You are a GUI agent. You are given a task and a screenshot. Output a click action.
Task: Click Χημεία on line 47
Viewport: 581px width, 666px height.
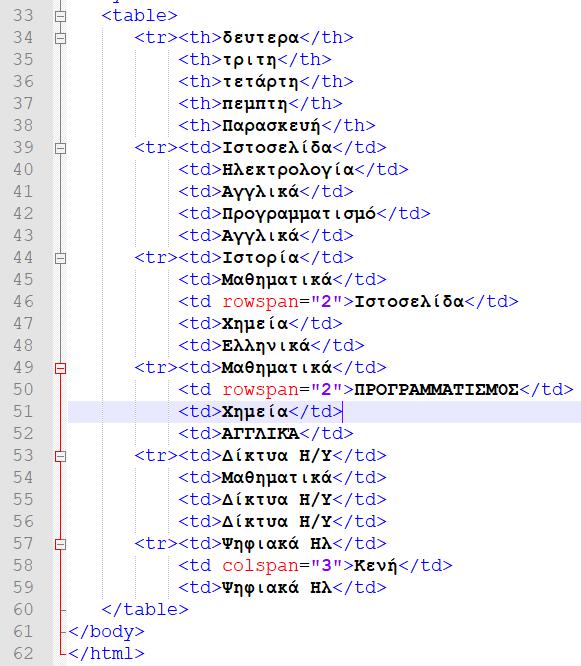(x=255, y=324)
